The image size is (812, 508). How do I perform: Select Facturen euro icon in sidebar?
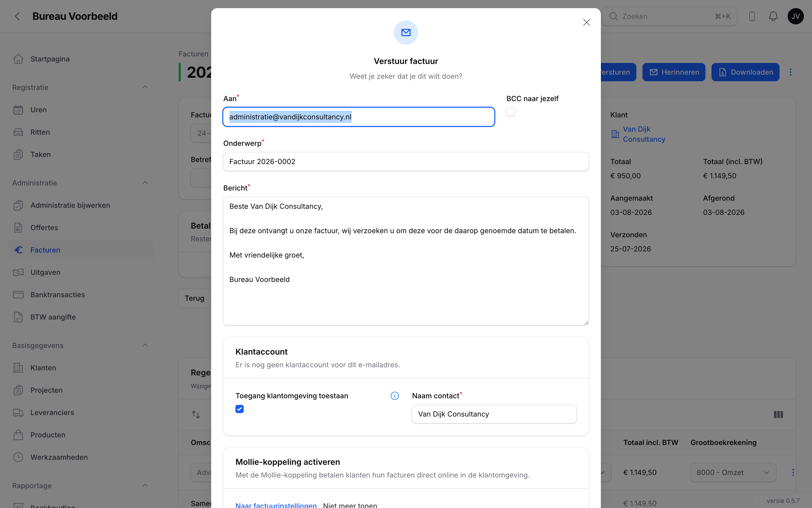[18, 250]
